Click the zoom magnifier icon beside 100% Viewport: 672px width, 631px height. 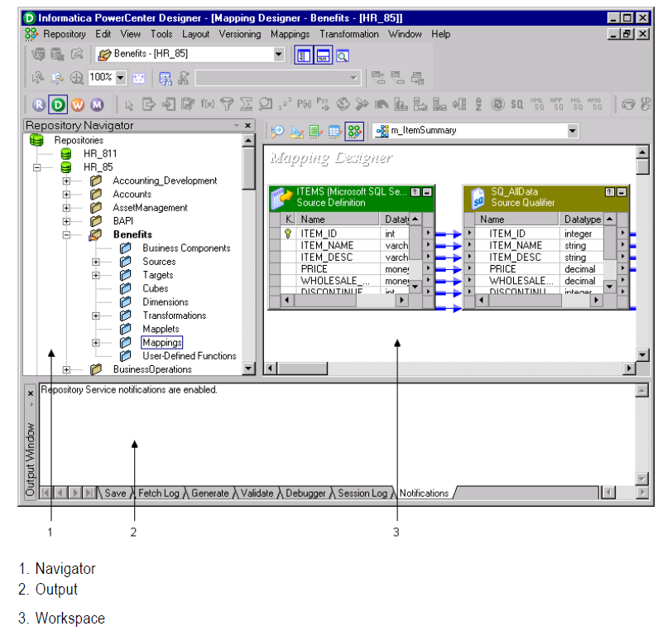point(76,78)
